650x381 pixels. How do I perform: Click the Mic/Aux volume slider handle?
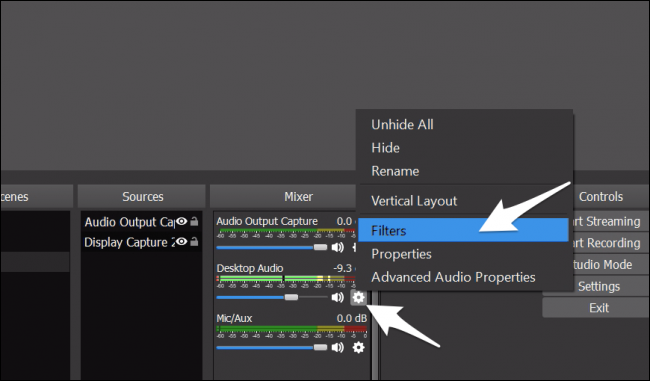(320, 347)
